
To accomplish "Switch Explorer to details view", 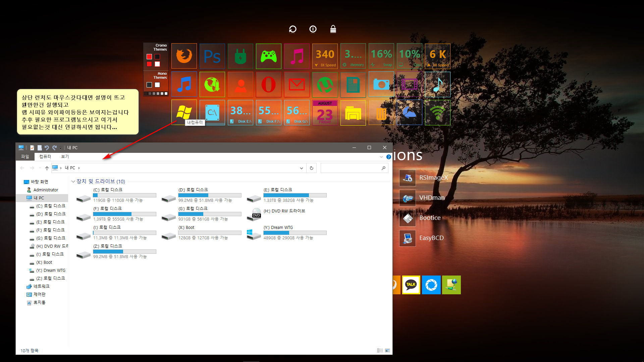I will (x=380, y=350).
